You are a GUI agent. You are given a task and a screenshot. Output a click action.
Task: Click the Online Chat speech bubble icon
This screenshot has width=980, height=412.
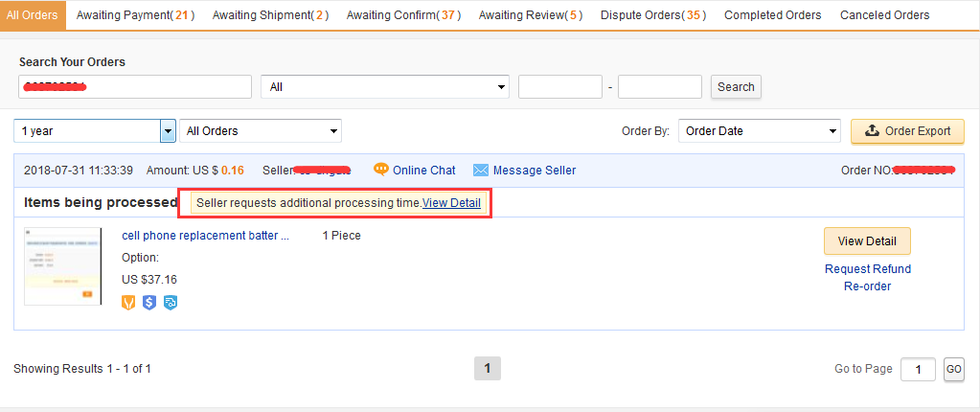click(x=381, y=170)
